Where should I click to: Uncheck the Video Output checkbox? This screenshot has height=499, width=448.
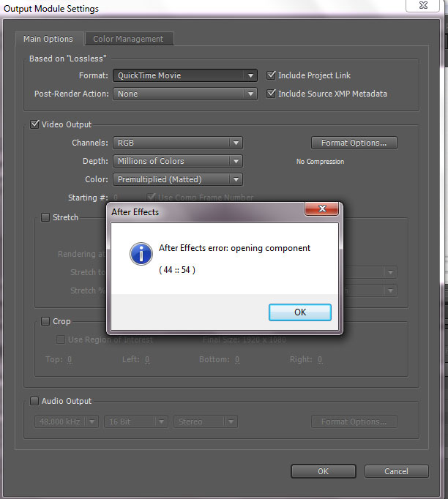tap(34, 124)
